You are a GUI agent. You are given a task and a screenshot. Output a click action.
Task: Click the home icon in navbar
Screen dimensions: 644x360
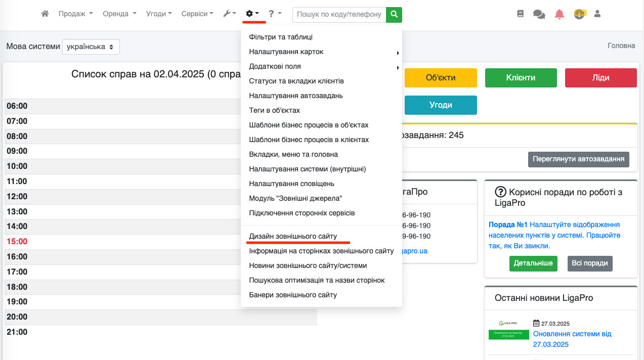(45, 14)
